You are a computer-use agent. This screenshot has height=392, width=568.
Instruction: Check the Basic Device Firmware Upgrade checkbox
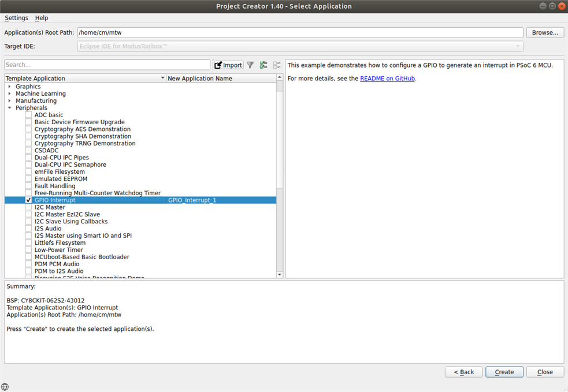[x=28, y=122]
